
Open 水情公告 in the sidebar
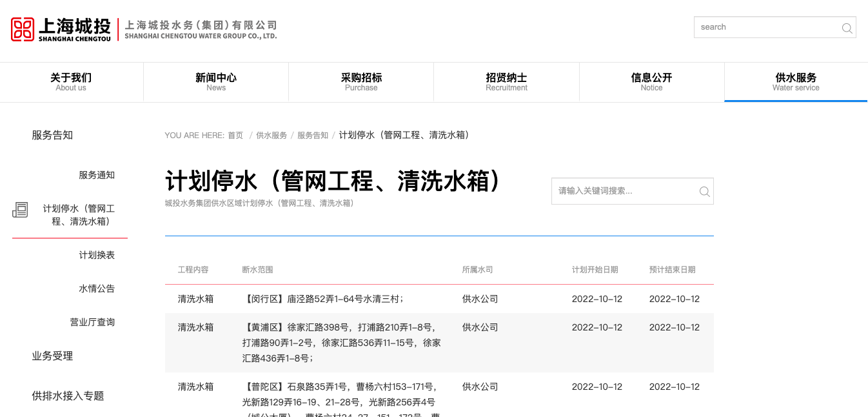point(97,289)
